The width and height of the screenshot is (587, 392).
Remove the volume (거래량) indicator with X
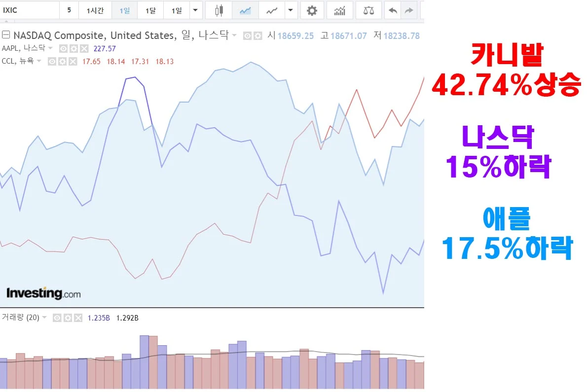pos(78,318)
